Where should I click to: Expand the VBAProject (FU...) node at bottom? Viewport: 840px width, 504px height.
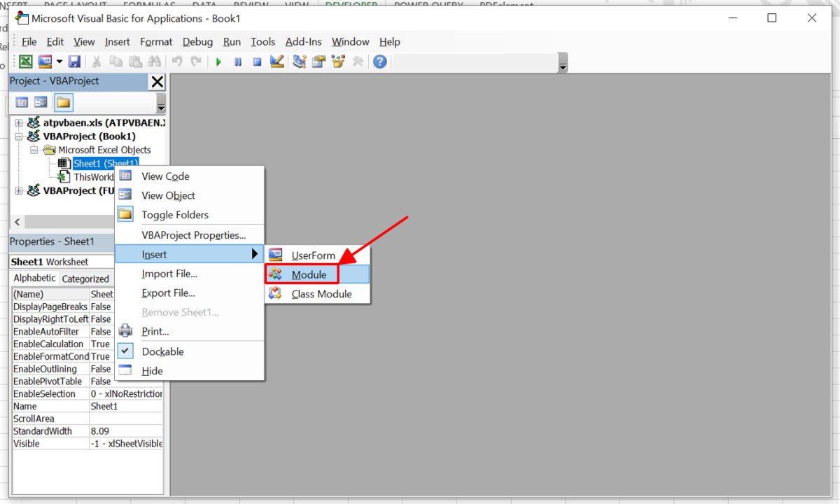(19, 190)
